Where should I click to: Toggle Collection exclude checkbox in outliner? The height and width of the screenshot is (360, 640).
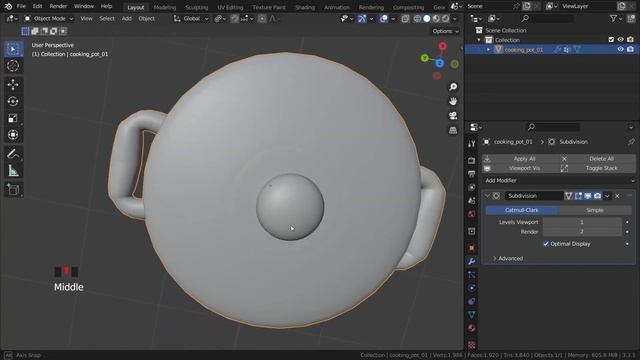(x=611, y=40)
